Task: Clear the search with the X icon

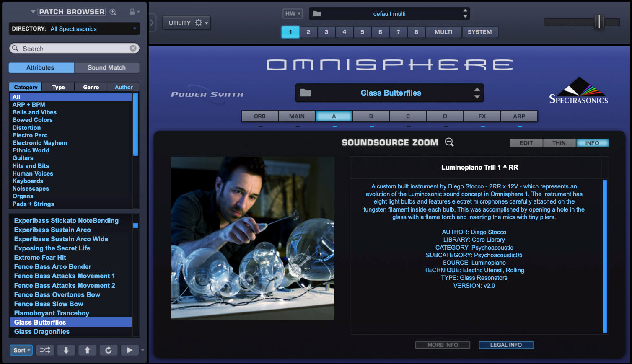Action: coord(133,48)
